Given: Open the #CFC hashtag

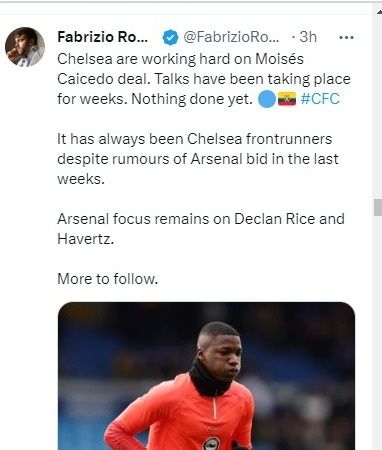Looking at the screenshot, I should 320,99.
